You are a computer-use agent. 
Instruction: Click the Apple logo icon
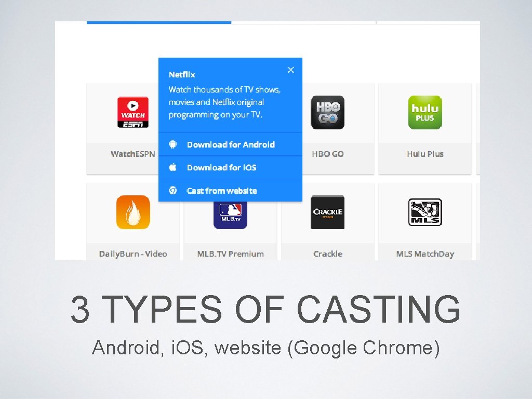(172, 167)
